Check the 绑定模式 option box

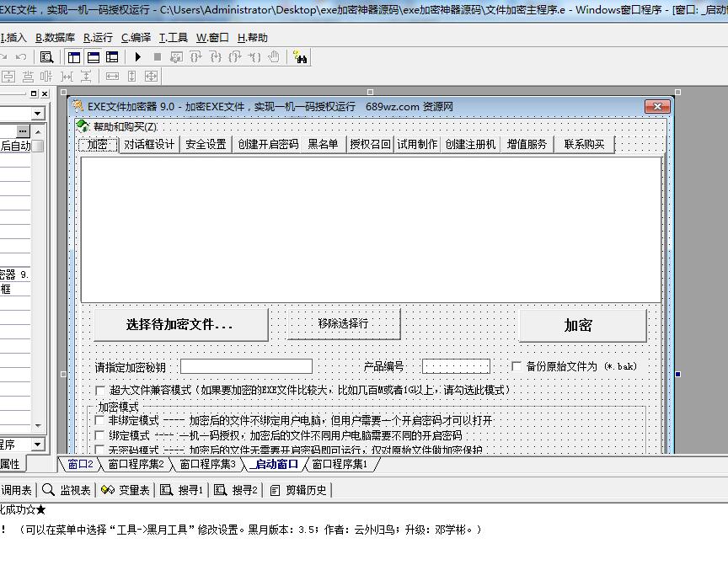(99, 435)
